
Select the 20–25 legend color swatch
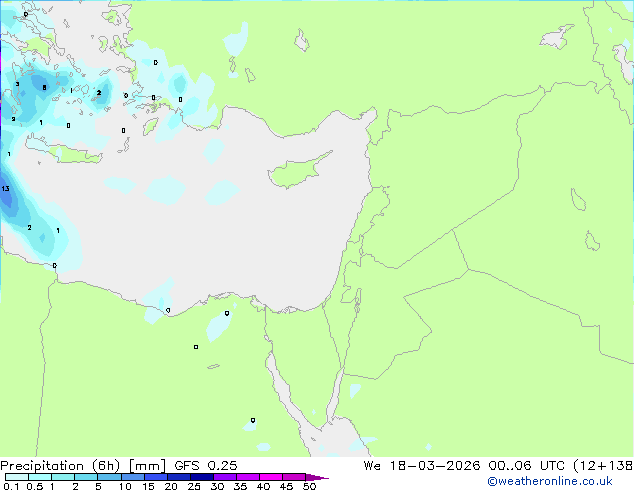pos(179,477)
